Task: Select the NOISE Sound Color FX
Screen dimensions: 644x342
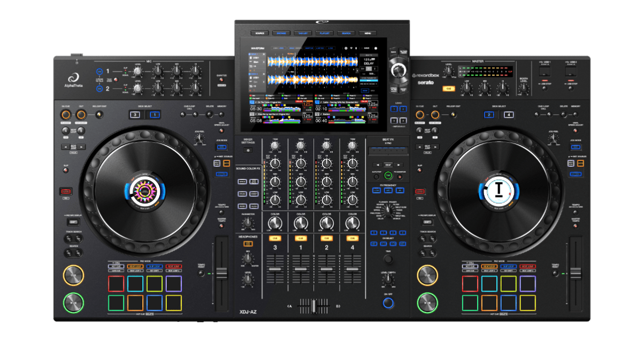Action: coord(242,206)
